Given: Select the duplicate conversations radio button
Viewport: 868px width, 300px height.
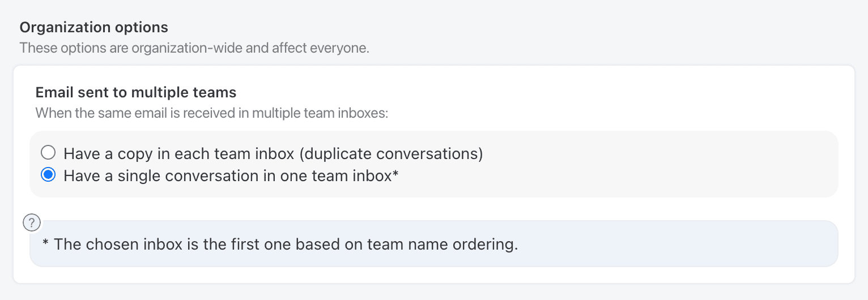Looking at the screenshot, I should 49,153.
